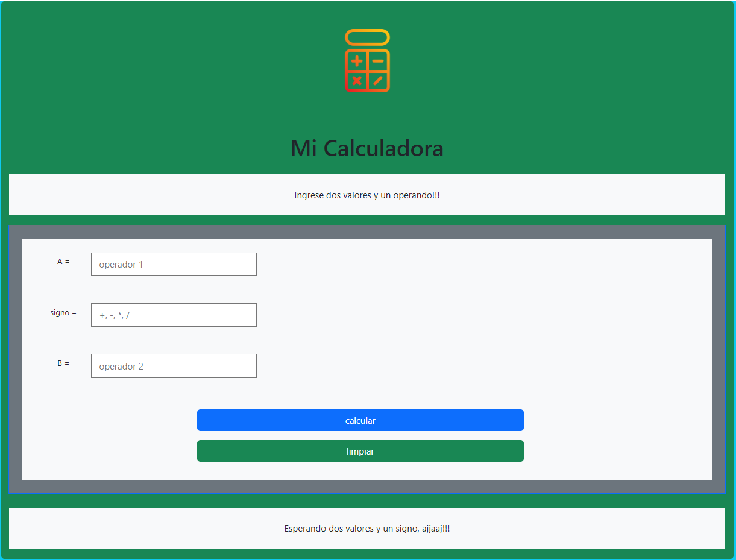Click the 'B =' label
The image size is (736, 560).
[x=63, y=363]
